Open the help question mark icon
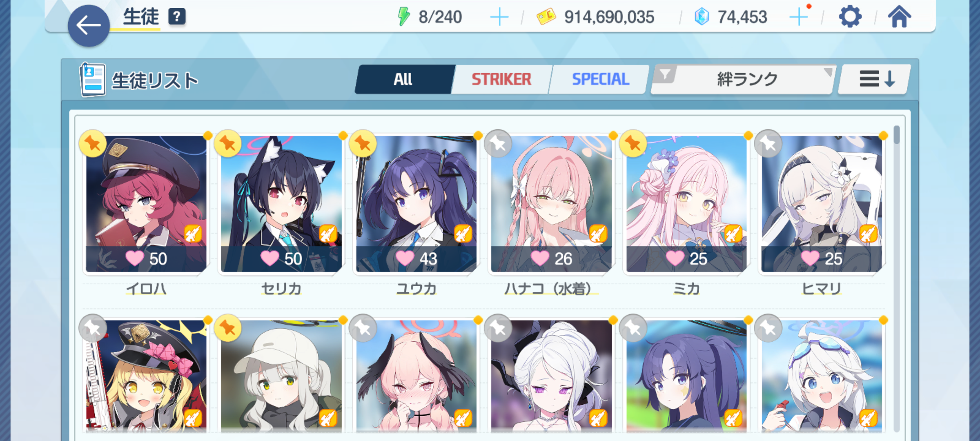 [177, 17]
